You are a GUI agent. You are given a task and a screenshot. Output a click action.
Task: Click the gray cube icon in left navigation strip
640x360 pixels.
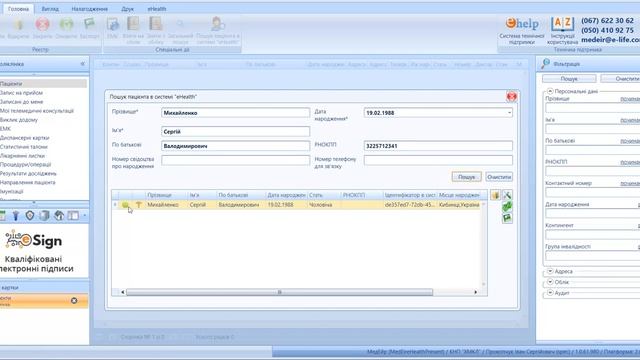44,216
